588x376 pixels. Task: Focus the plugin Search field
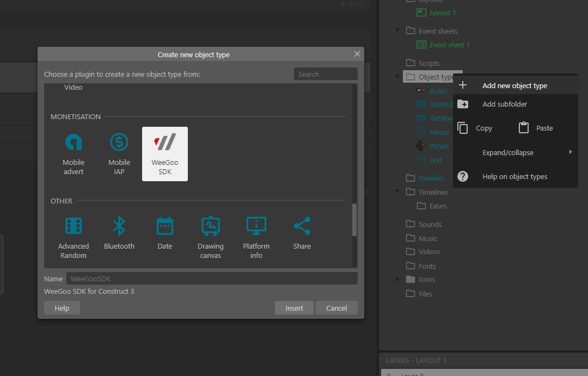pyautogui.click(x=326, y=74)
